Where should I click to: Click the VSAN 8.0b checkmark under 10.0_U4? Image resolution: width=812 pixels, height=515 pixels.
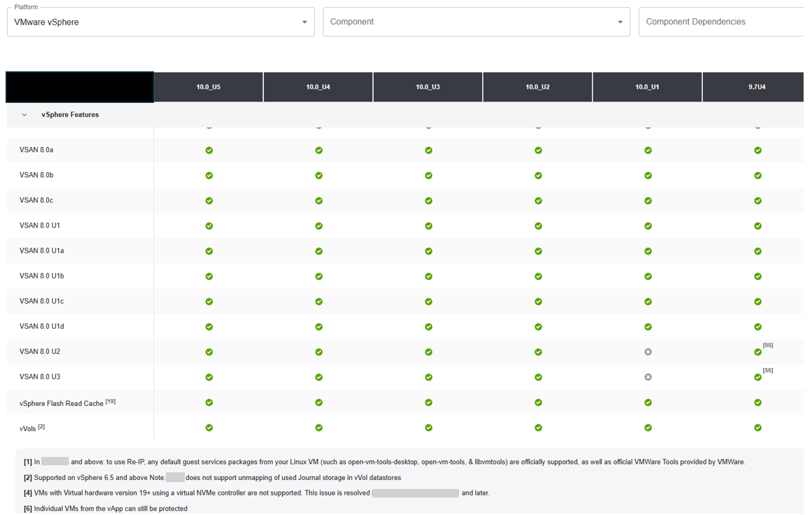click(319, 176)
